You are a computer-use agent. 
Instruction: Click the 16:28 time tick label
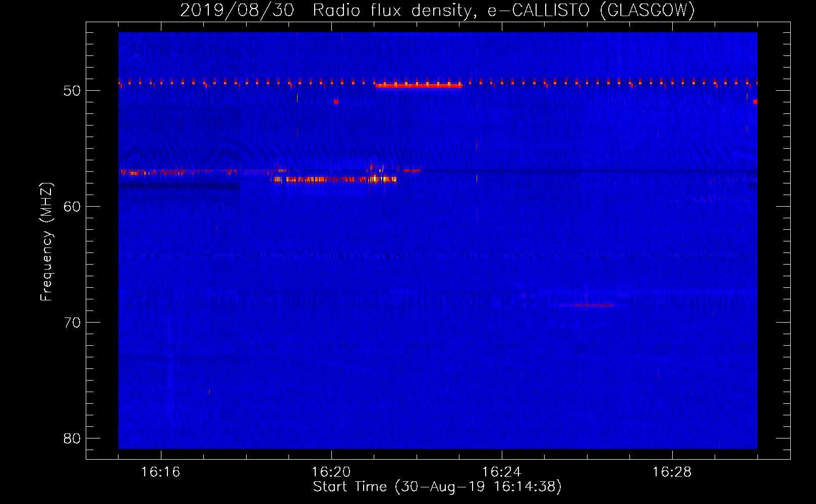click(x=672, y=472)
